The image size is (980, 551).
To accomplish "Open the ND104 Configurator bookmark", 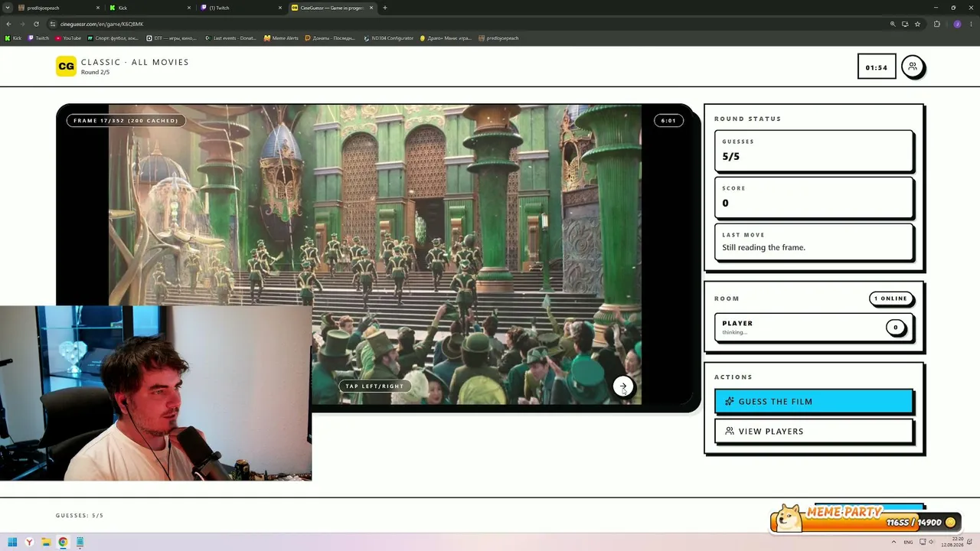I will pyautogui.click(x=388, y=38).
